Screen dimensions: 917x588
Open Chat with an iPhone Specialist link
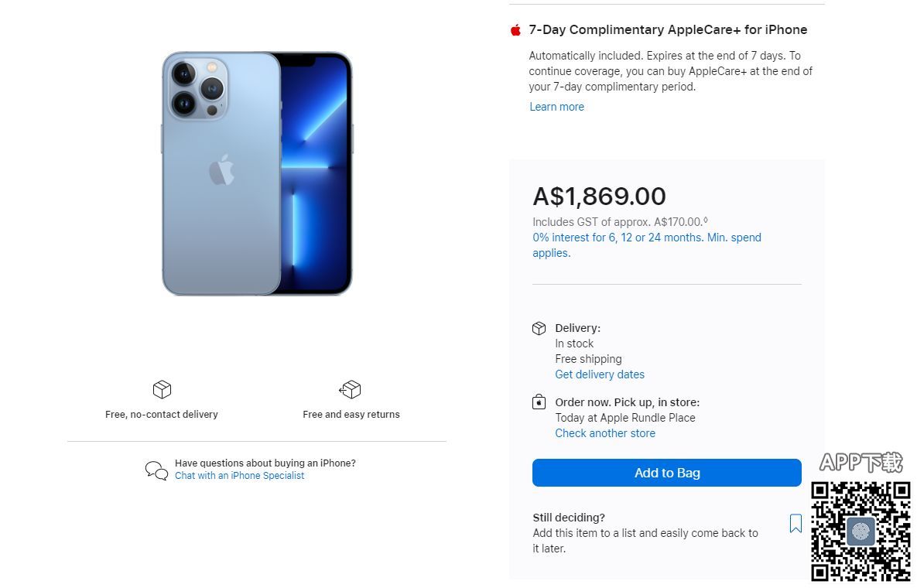(x=240, y=476)
